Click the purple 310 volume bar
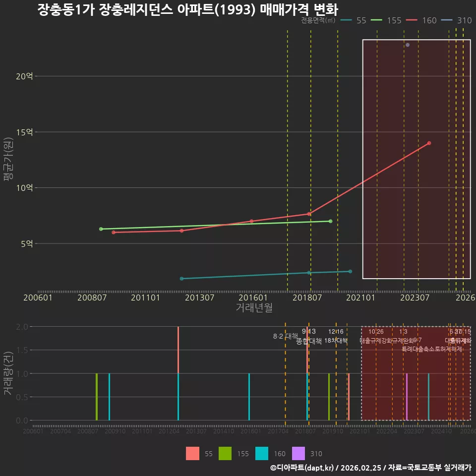The image size is (476, 476). (407, 397)
